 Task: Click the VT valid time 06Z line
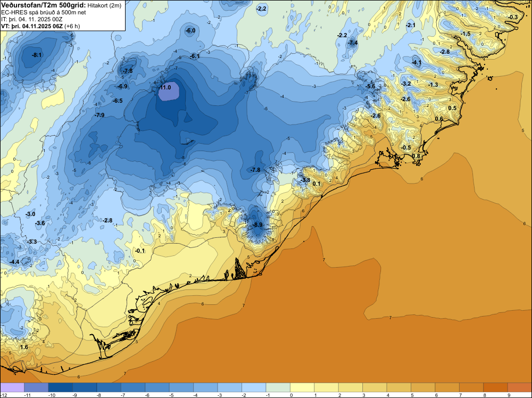click(x=40, y=26)
